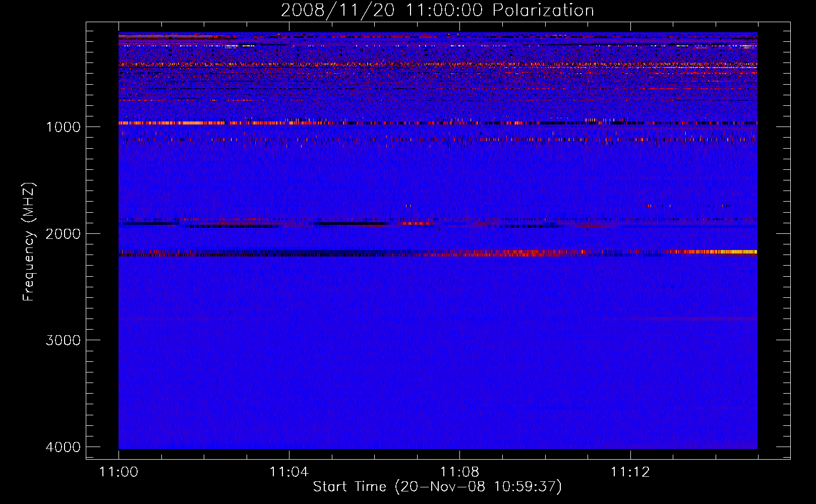Click the 4000 frequency tick label
Viewport: 816px width, 504px height.
(63, 447)
